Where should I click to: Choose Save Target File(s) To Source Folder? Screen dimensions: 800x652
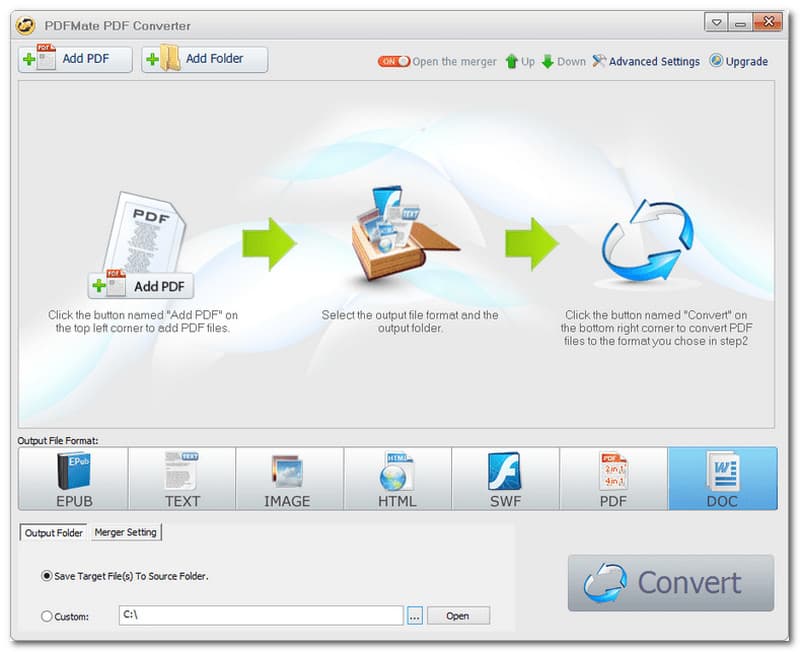coord(124,576)
